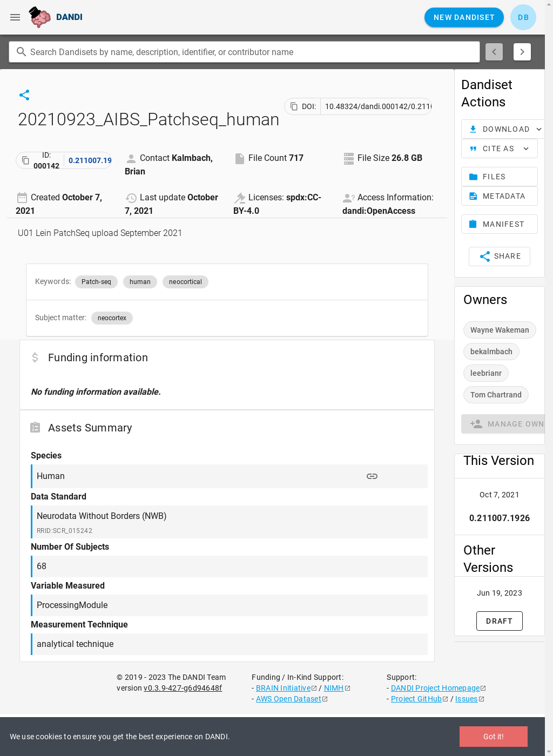Screen dimensions: 553x756
Task: Open the DB user avatar menu
Action: [523, 17]
